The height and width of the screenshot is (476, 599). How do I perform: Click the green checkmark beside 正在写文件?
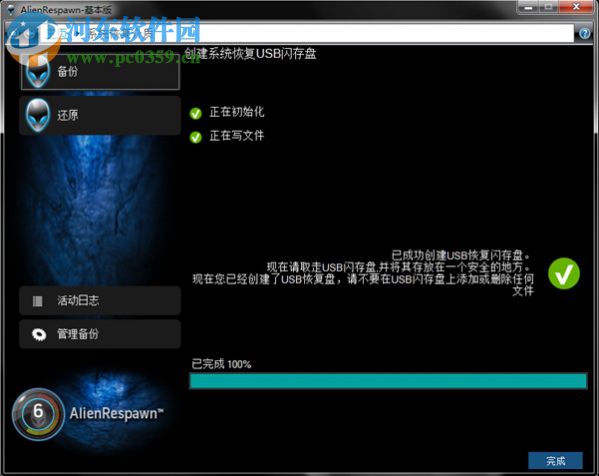click(196, 137)
